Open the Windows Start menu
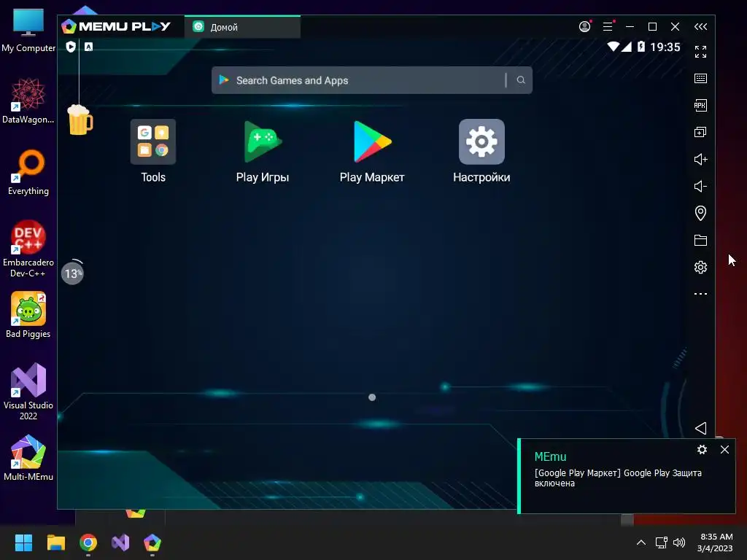This screenshot has width=747, height=560. click(23, 542)
